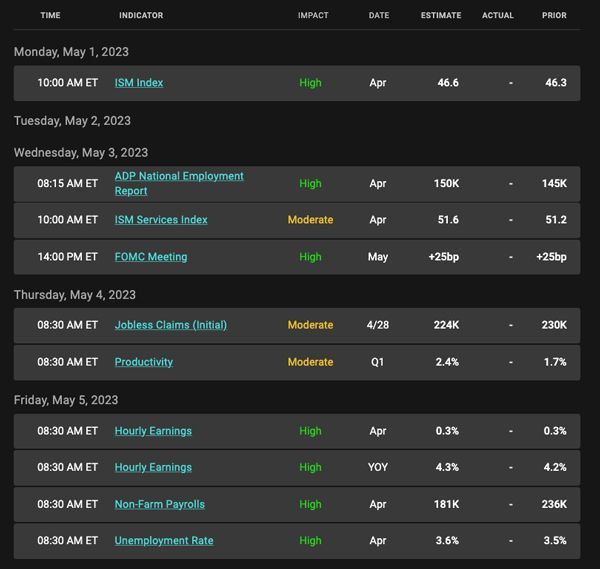Click the ESTIMATE column header
This screenshot has height=569, width=600.
[x=441, y=15]
